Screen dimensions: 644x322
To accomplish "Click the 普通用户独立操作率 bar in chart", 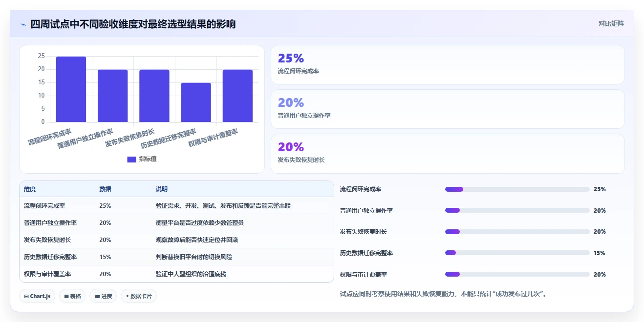I will (x=112, y=96).
